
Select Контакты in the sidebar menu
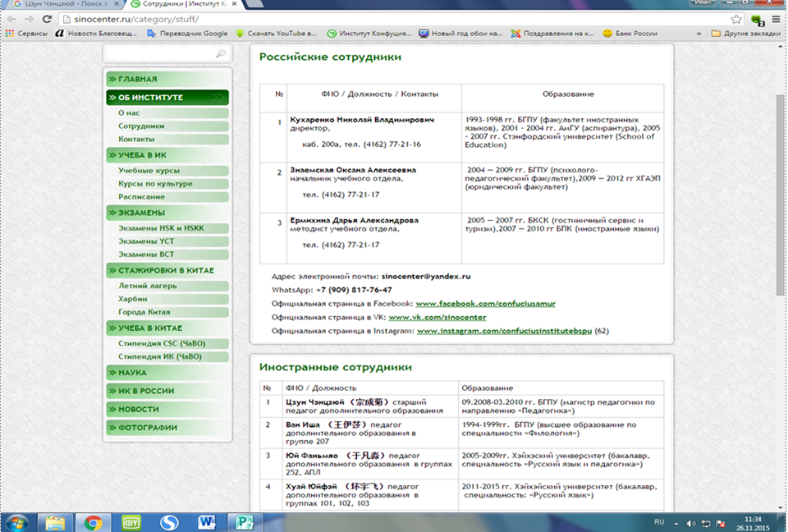point(136,140)
